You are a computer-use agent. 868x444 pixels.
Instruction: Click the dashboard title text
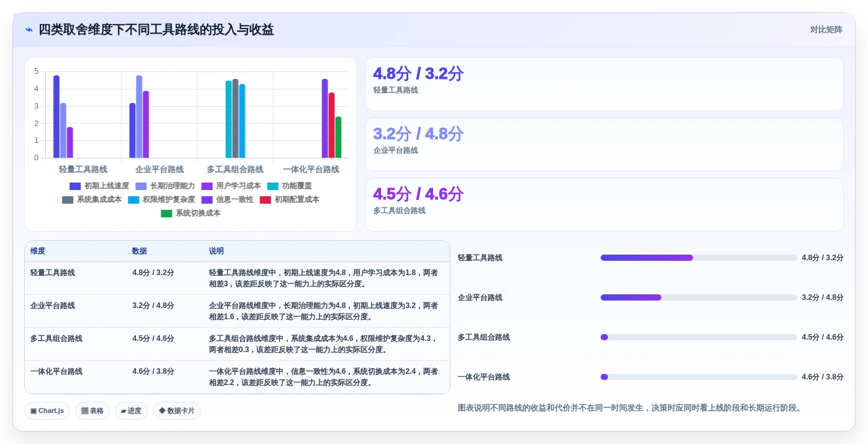[156, 30]
